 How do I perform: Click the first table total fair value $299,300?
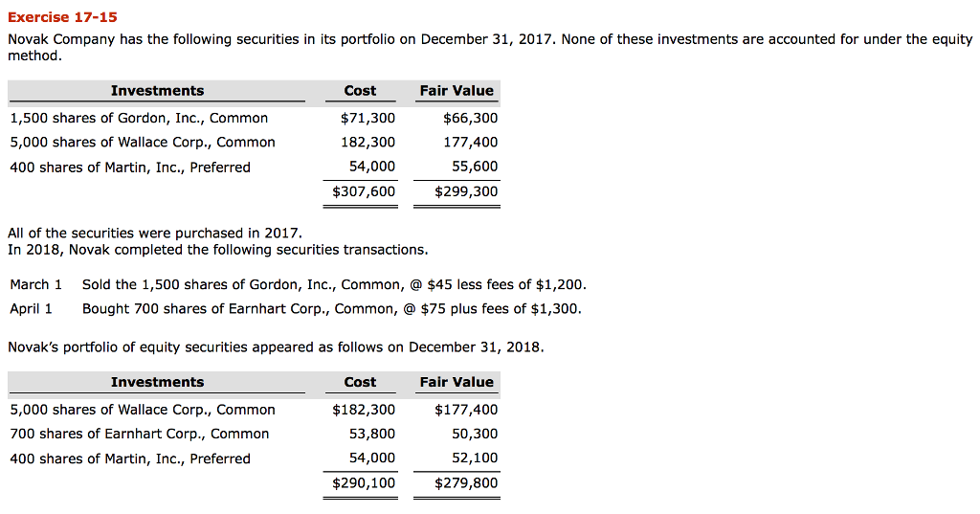click(466, 191)
